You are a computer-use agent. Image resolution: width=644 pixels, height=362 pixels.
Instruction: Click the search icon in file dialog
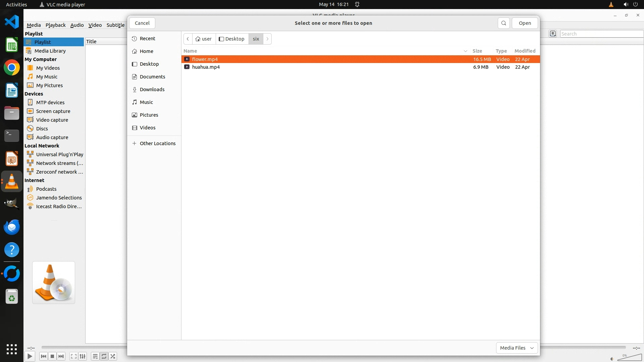pyautogui.click(x=503, y=23)
